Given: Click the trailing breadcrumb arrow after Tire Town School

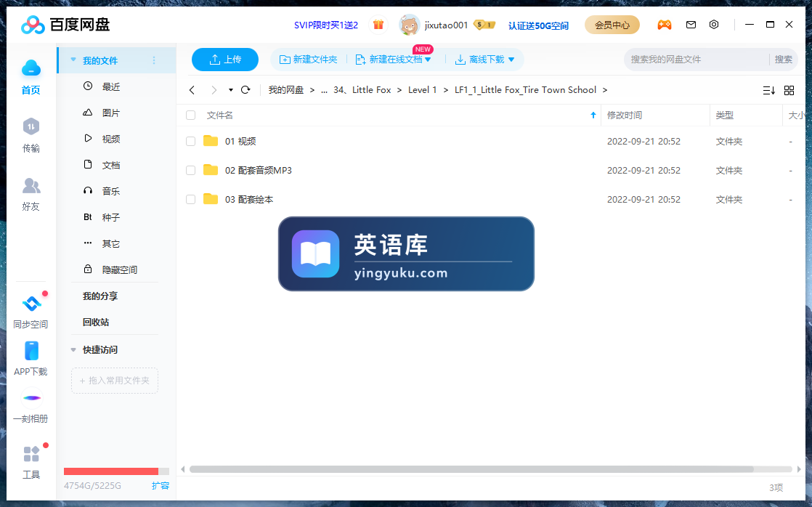Looking at the screenshot, I should tap(604, 90).
